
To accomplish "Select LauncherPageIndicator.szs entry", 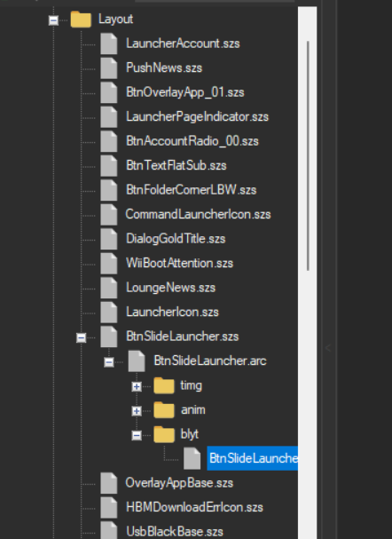I will pos(198,117).
